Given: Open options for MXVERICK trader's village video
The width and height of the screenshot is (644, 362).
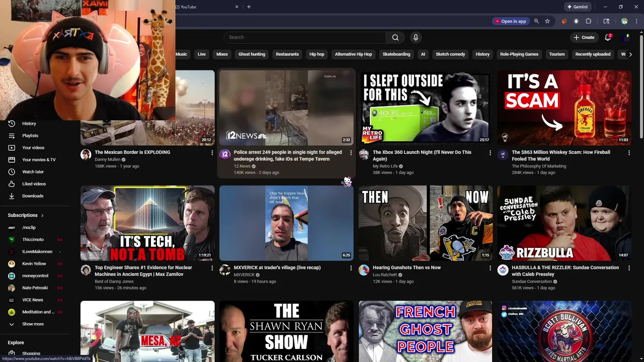Looking at the screenshot, I should 351,268.
